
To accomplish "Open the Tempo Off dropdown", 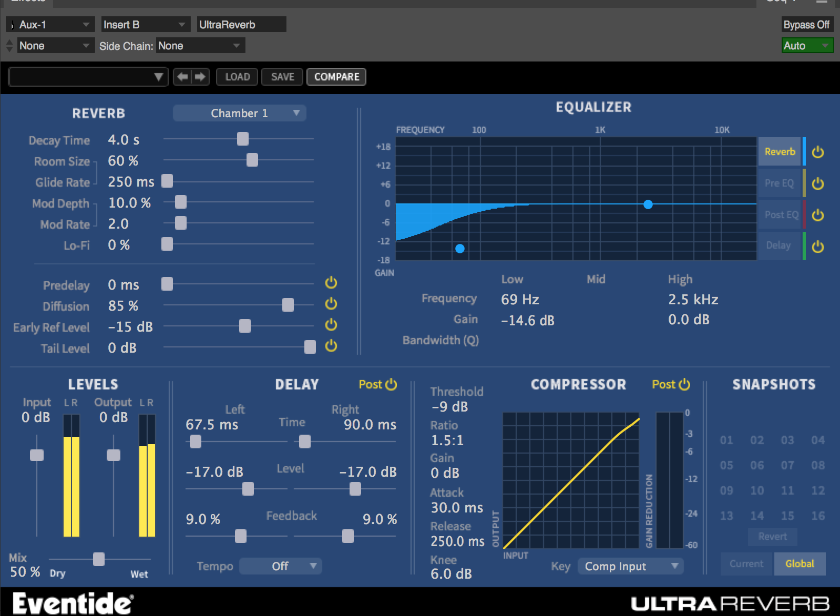I will coord(281,566).
